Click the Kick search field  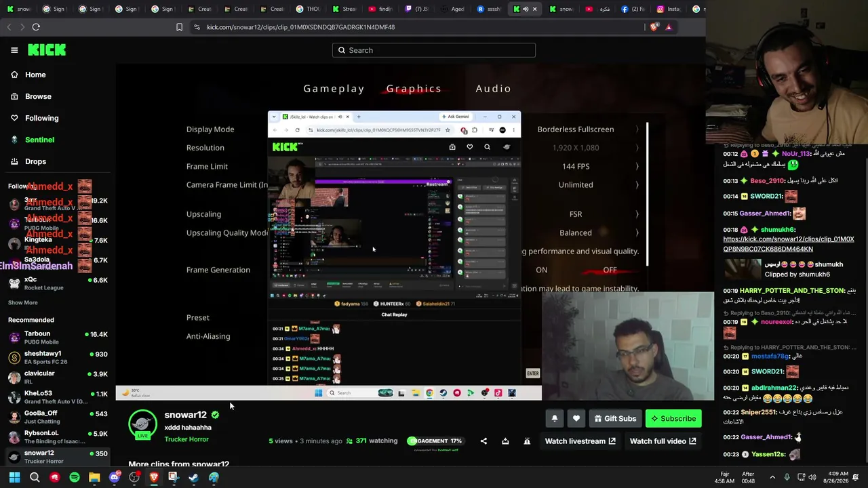[434, 50]
